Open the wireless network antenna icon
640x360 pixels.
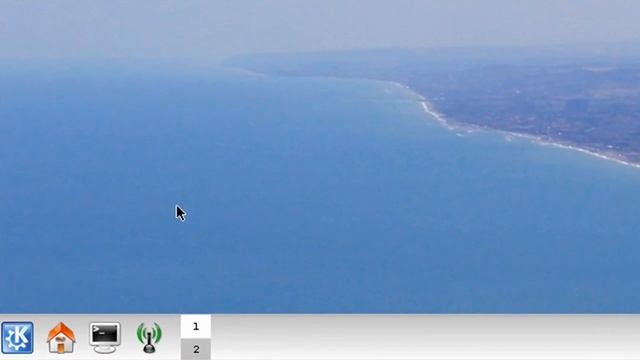(149, 338)
